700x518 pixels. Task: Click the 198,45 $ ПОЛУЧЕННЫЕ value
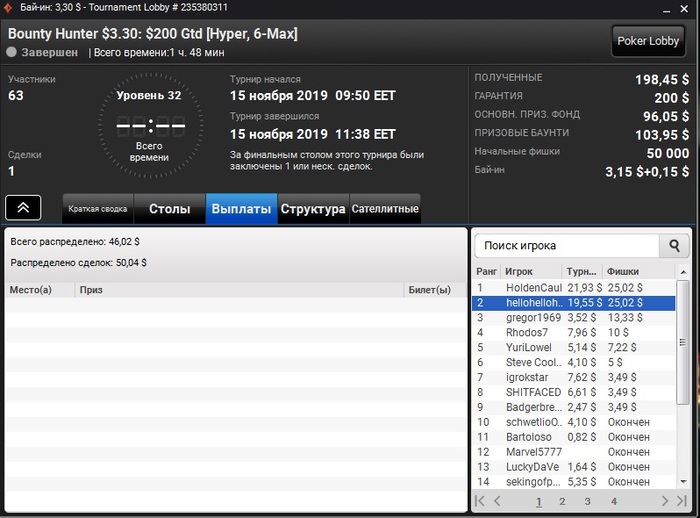(x=662, y=79)
